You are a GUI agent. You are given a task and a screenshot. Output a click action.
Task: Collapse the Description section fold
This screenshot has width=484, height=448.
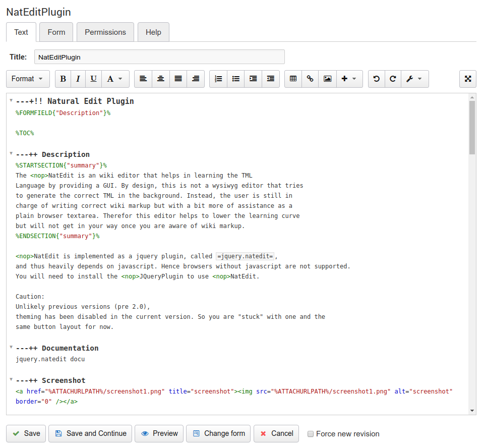point(11,153)
